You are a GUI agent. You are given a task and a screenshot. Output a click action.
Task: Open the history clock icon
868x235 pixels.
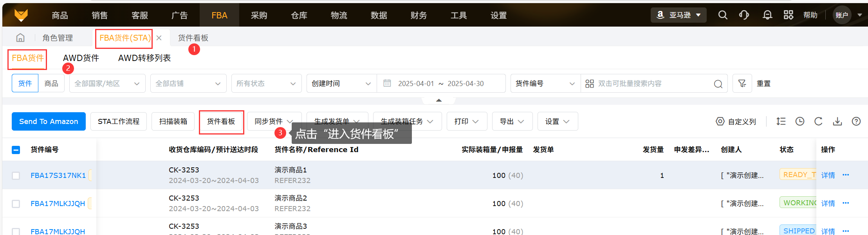click(x=800, y=122)
